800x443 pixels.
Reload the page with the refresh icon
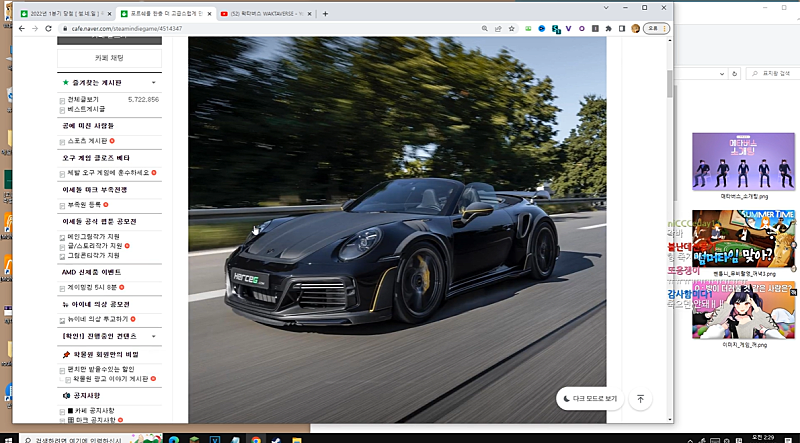coord(48,29)
